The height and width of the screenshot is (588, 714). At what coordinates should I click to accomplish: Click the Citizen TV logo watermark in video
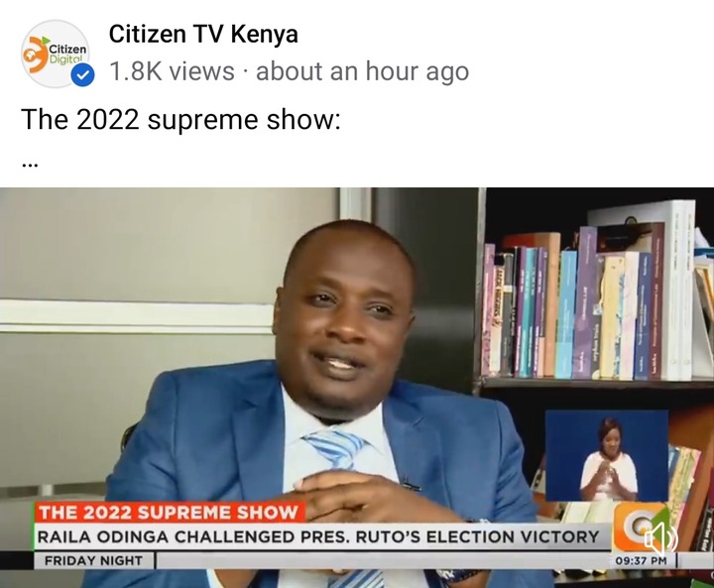(x=638, y=527)
